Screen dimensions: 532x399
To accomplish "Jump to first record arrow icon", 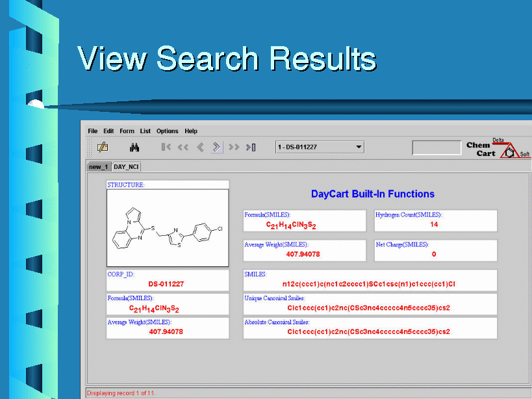I will 166,147.
